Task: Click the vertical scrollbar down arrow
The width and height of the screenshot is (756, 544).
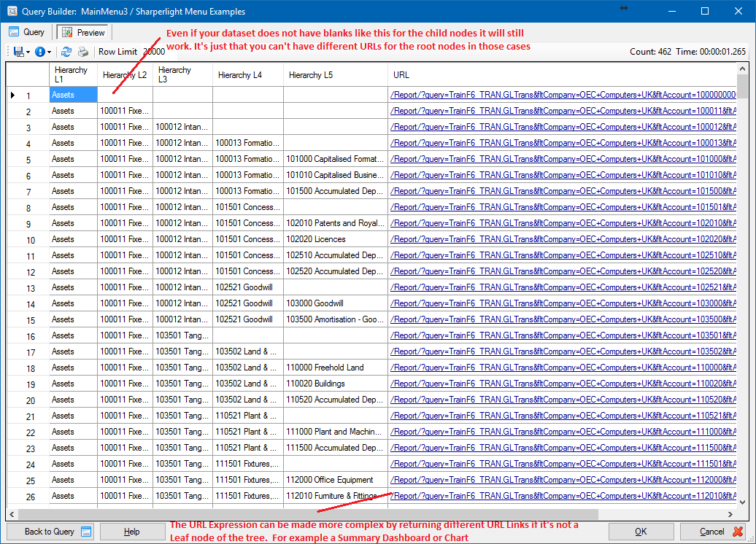Action: point(743,502)
